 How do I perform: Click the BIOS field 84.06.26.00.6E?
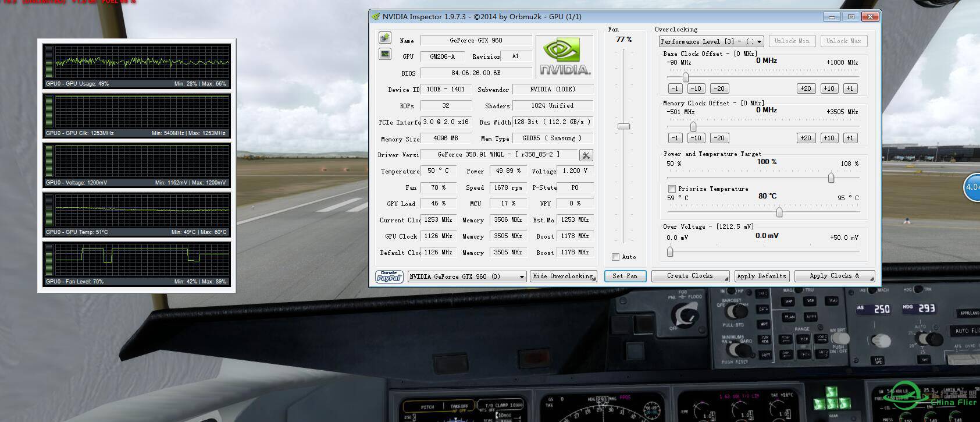point(476,73)
